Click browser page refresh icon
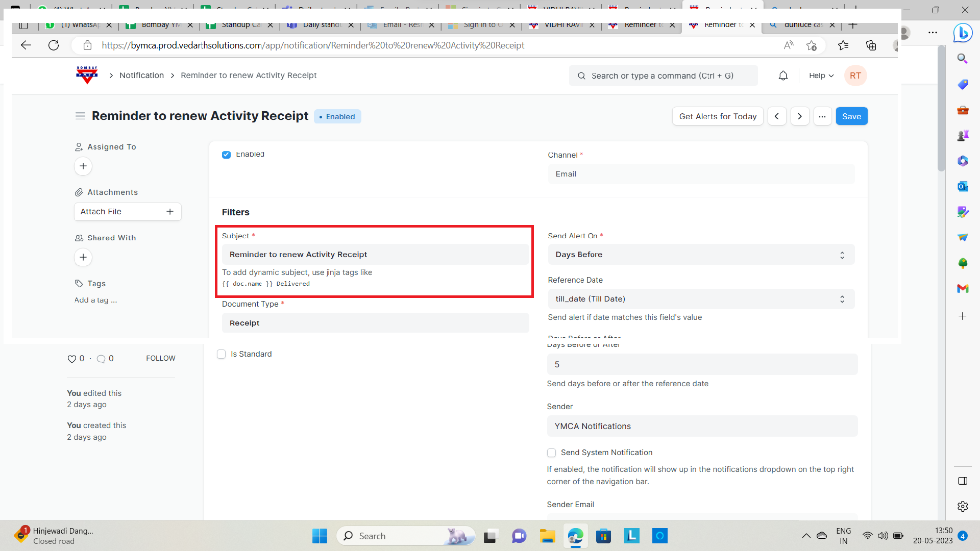Viewport: 980px width, 551px height. [54, 45]
